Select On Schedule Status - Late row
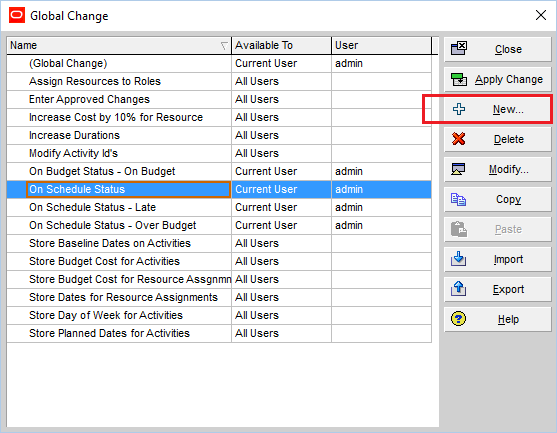Image resolution: width=557 pixels, height=433 pixels. click(x=219, y=207)
